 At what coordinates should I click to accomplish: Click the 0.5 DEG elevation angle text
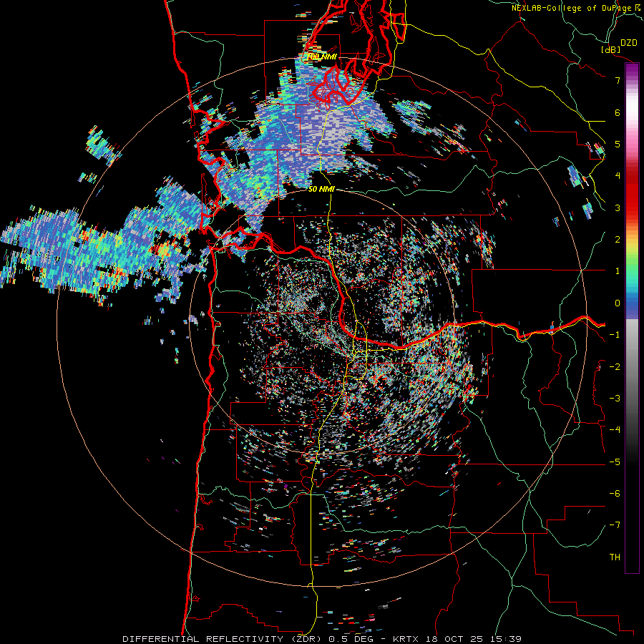click(351, 639)
